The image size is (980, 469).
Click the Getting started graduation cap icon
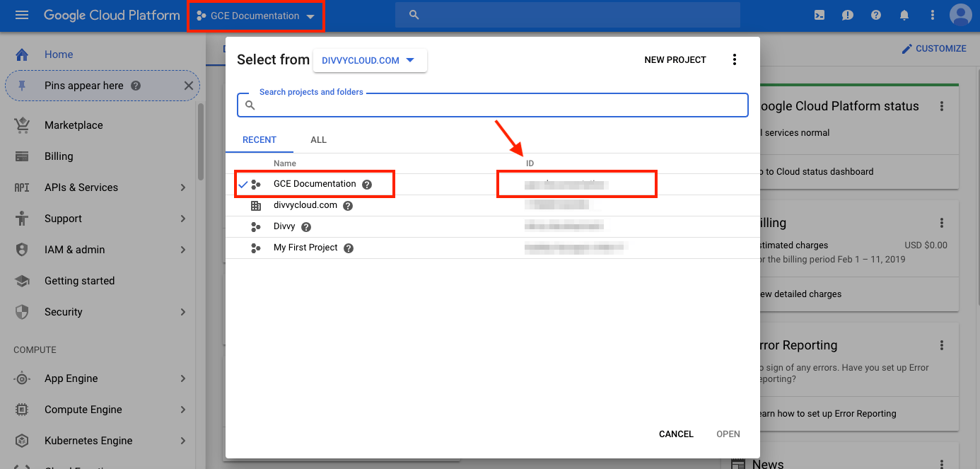point(22,281)
